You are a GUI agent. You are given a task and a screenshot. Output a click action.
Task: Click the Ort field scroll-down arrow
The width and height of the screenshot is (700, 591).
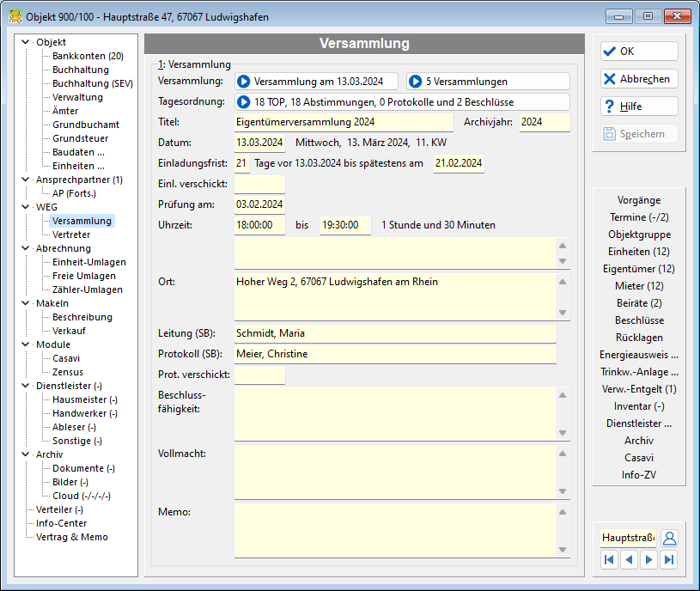click(563, 313)
